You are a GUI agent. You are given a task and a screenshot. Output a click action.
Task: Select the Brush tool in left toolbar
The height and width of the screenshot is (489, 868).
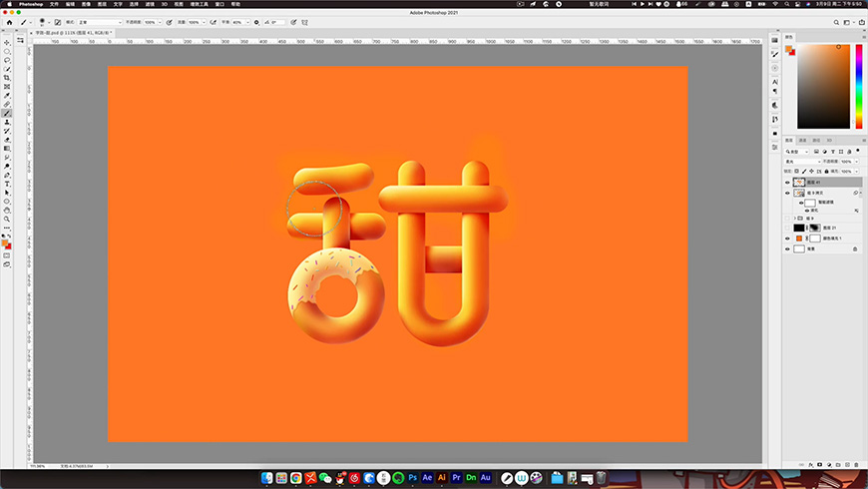click(7, 114)
